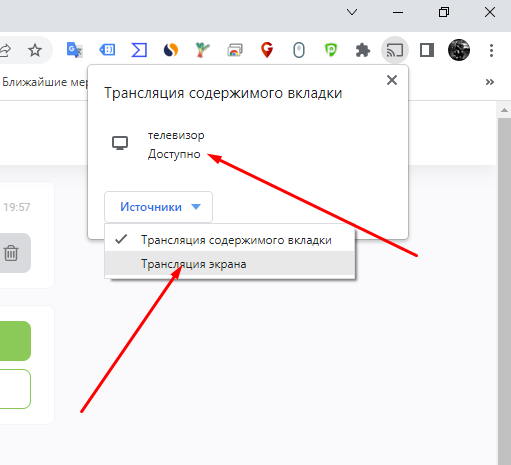Restore down the browser window
The width and height of the screenshot is (511, 465).
click(x=444, y=12)
